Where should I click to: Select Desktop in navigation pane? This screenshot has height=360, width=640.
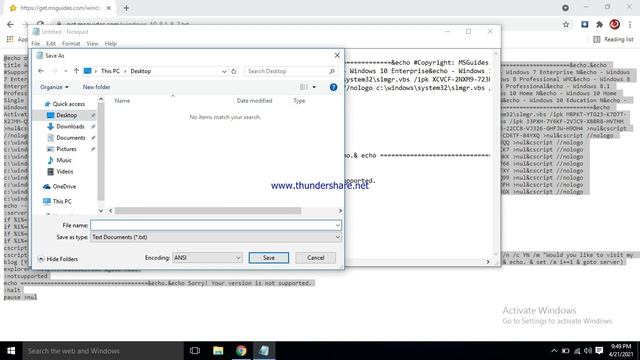tap(67, 116)
